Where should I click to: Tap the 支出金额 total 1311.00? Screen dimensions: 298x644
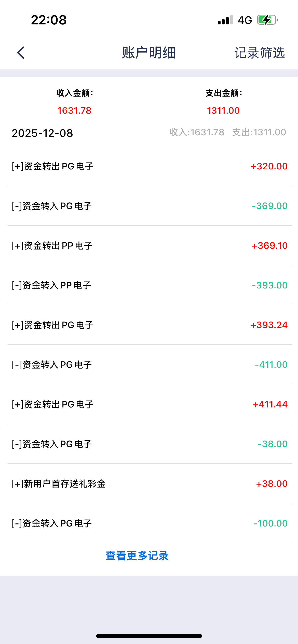(223, 111)
